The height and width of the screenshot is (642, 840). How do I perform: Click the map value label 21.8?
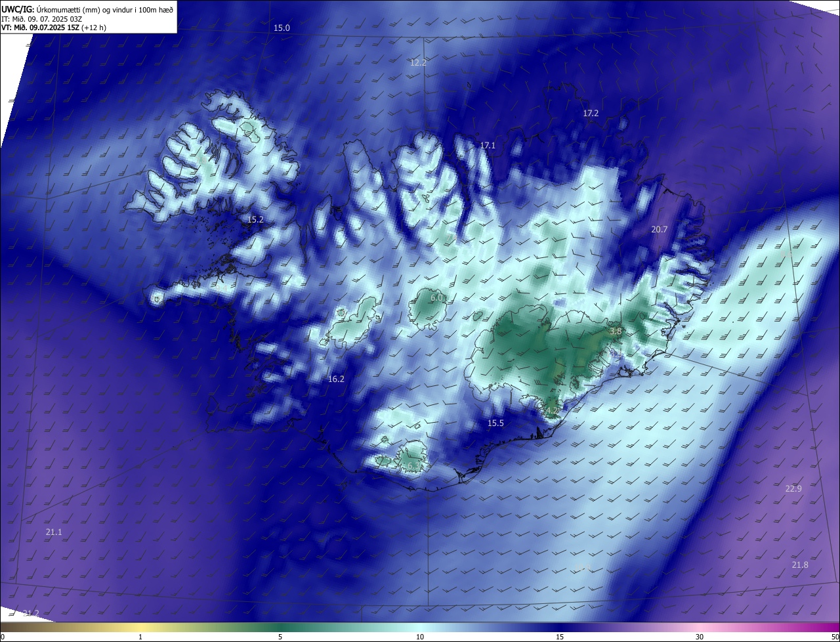coord(800,565)
